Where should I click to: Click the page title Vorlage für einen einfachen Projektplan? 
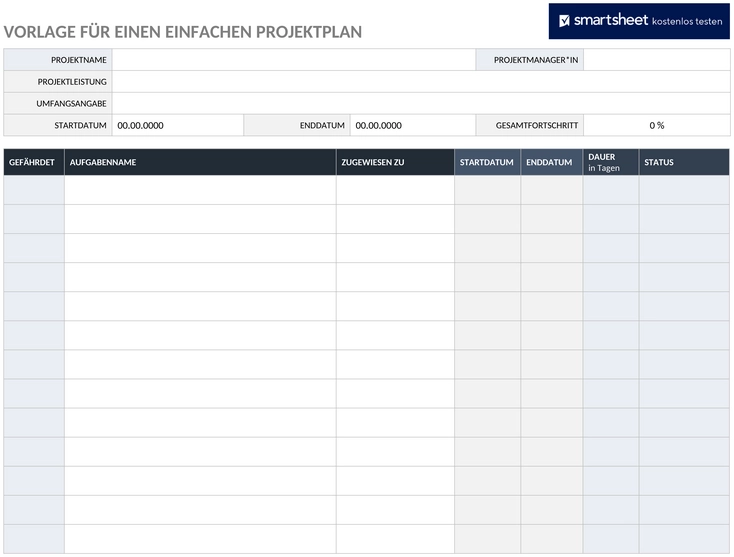183,32
